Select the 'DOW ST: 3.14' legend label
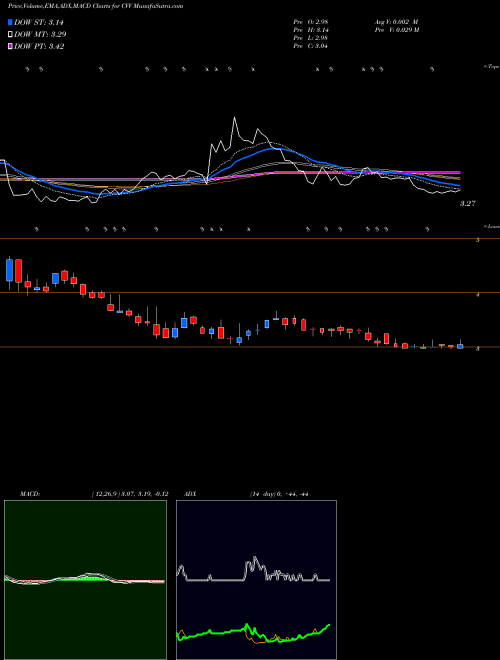The image size is (500, 660). 39,22
